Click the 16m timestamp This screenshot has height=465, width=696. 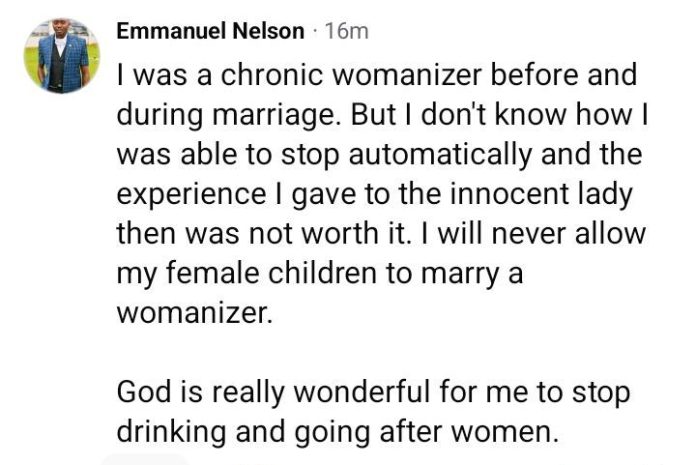(347, 32)
